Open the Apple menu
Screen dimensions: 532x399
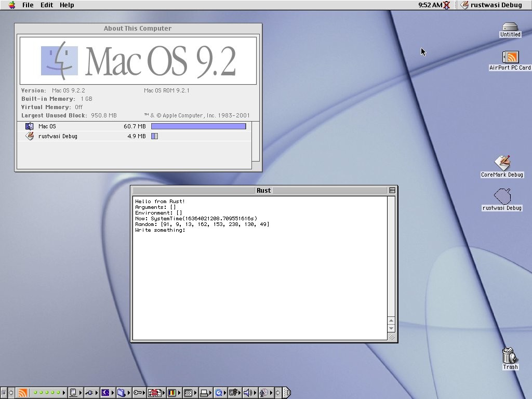coord(11,5)
